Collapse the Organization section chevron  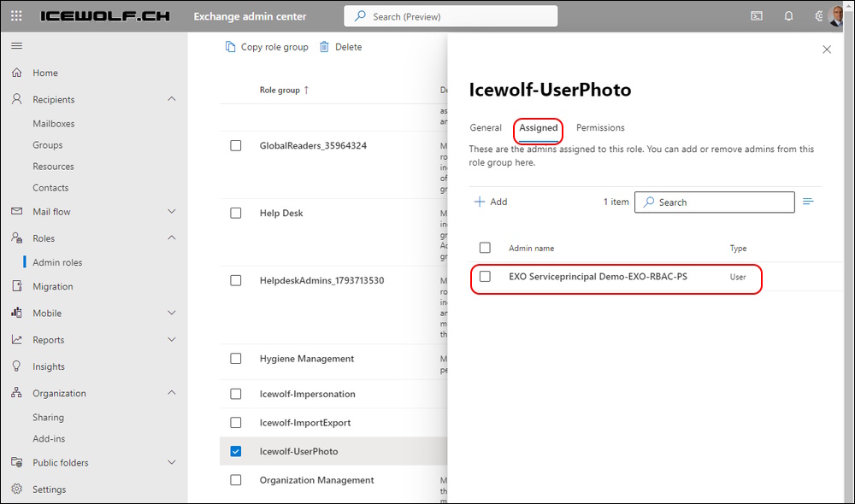[x=172, y=393]
